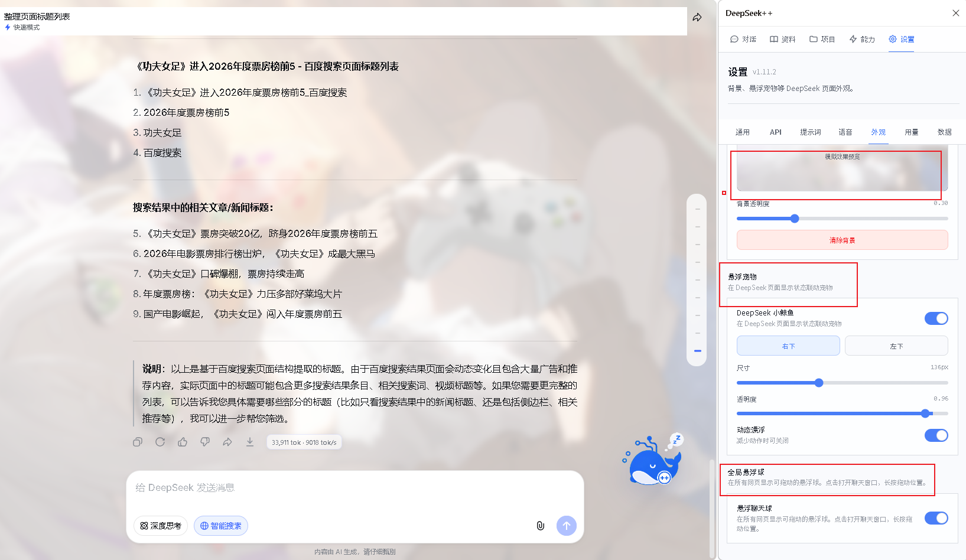Image resolution: width=966 pixels, height=560 pixels.
Task: Switch to the 用量 settings sub-tab
Action: 912,132
